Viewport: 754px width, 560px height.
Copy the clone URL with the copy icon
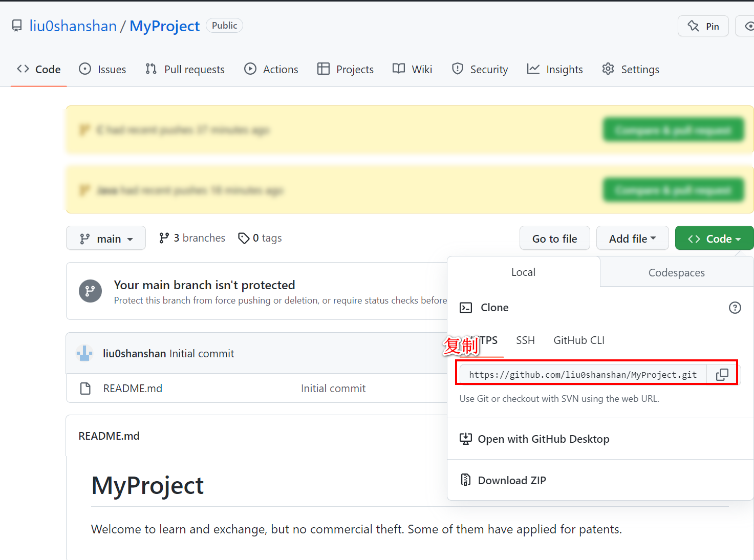[722, 375]
